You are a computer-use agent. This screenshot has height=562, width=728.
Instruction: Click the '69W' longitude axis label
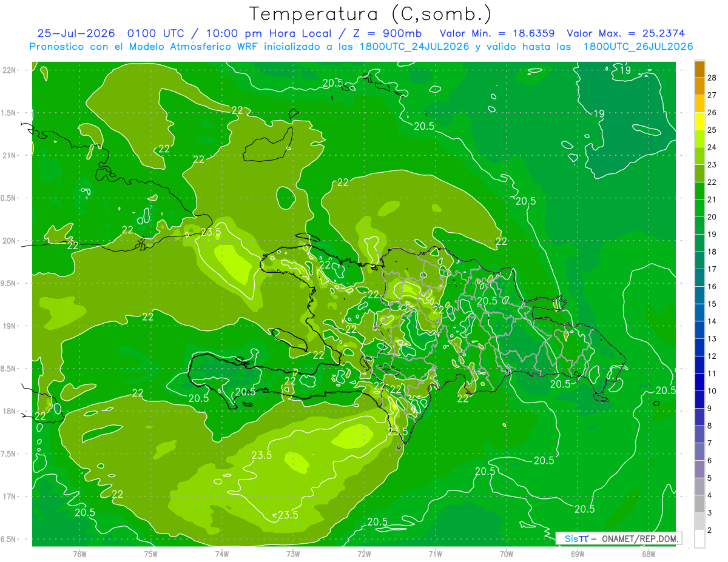coord(578,554)
